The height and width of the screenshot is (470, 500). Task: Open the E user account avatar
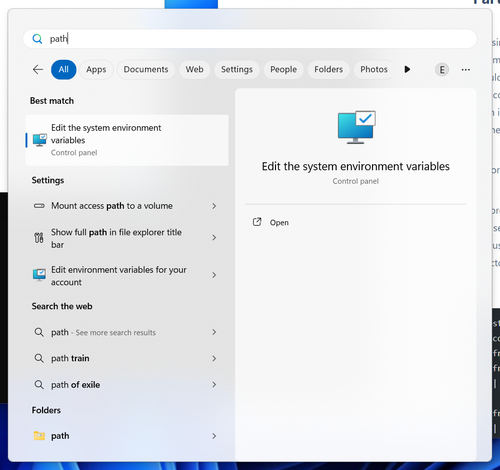[442, 70]
